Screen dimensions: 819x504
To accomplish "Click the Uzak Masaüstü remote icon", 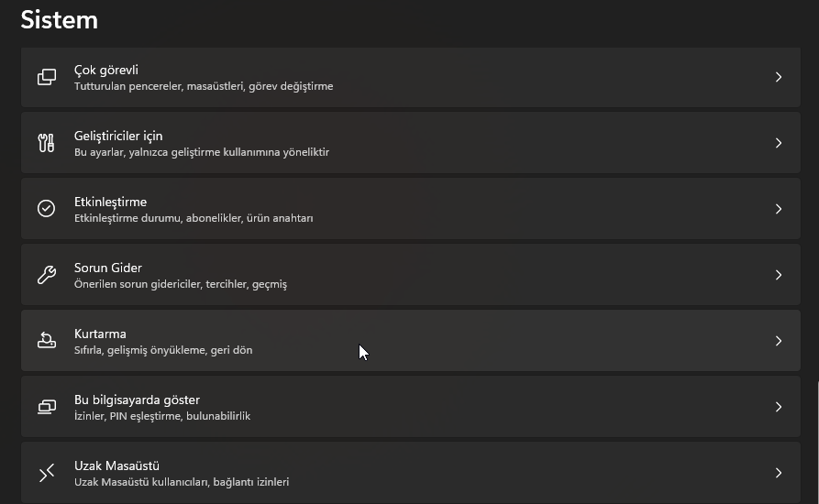I will click(47, 473).
